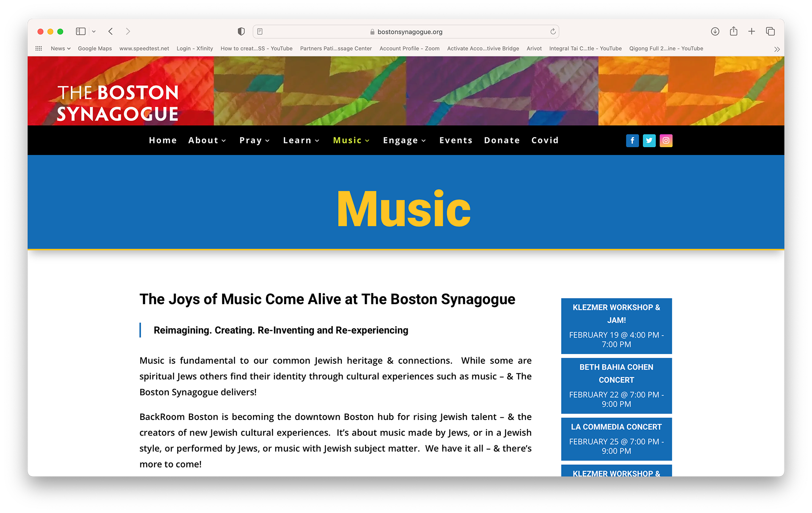812x513 pixels.
Task: Open the privacy shield report icon
Action: tap(241, 31)
